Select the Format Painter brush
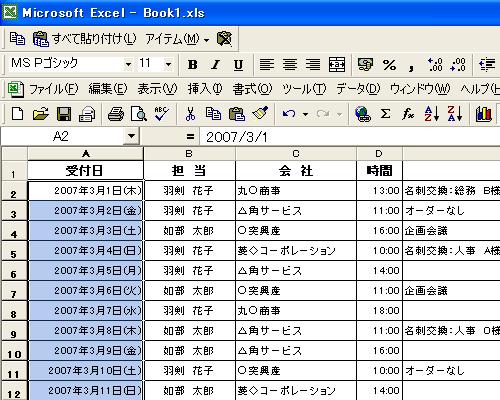 (x=260, y=114)
